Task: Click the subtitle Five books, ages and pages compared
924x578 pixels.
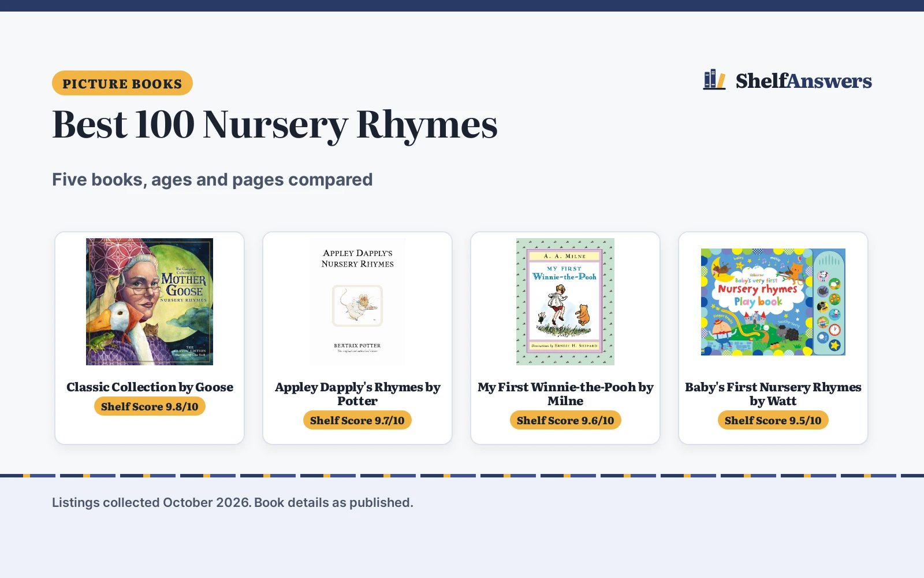Action: [x=213, y=180]
